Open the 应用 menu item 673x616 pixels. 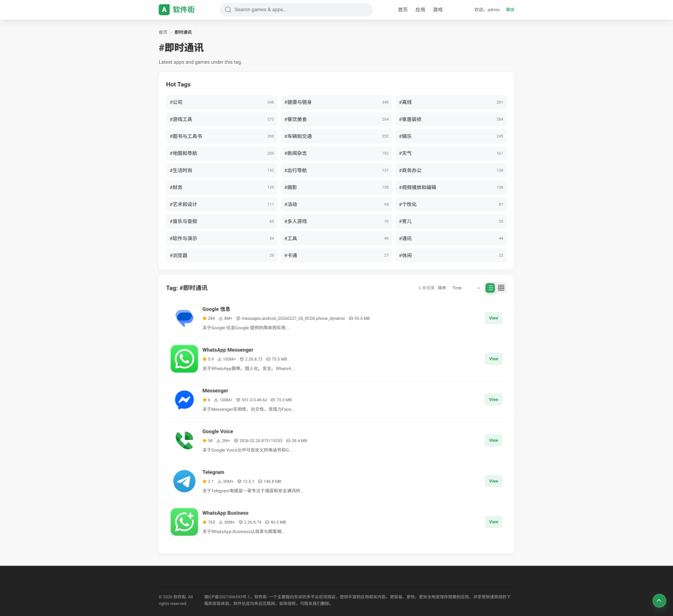[x=420, y=10]
